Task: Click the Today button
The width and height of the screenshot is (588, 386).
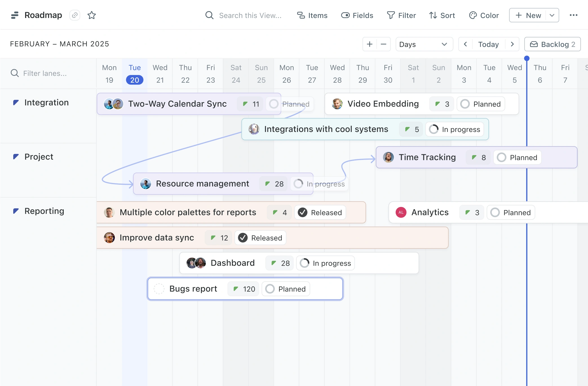Action: [x=488, y=44]
